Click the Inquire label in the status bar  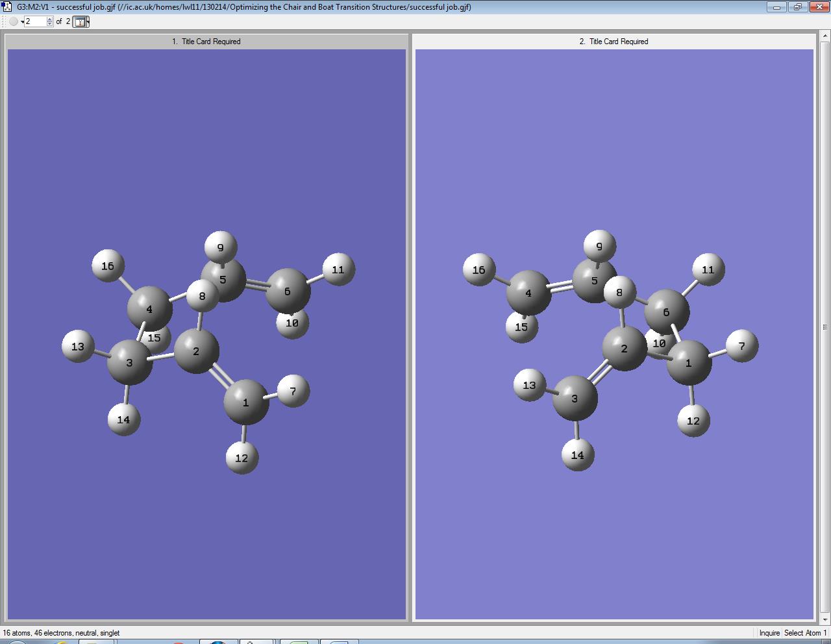pyautogui.click(x=769, y=633)
